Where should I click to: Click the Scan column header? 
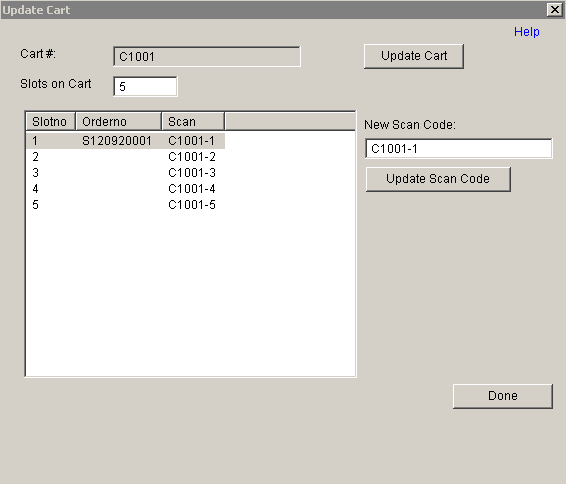(x=193, y=121)
